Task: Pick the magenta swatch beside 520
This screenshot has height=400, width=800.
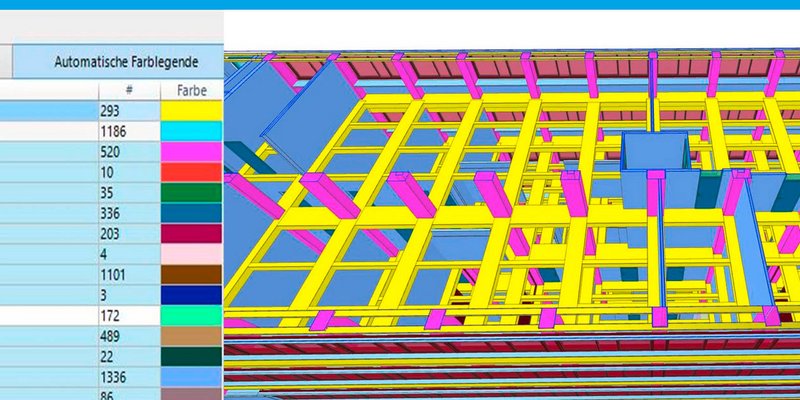Action: click(x=191, y=152)
